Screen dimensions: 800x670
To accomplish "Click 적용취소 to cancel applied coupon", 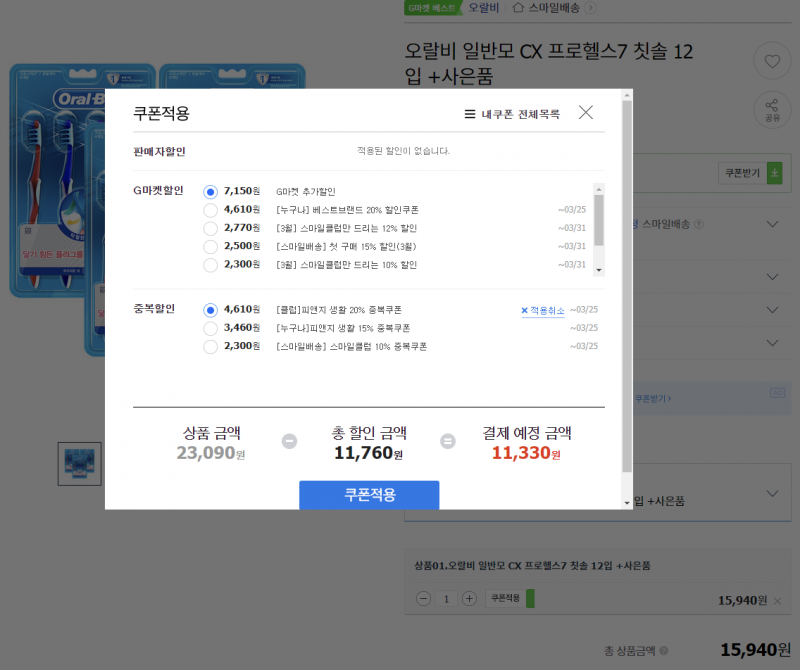I will pyautogui.click(x=543, y=311).
